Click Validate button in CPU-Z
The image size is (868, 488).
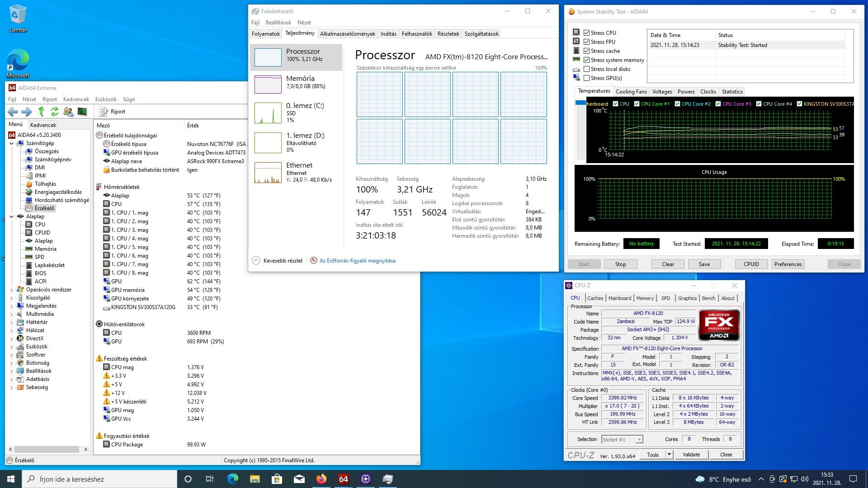click(x=691, y=455)
